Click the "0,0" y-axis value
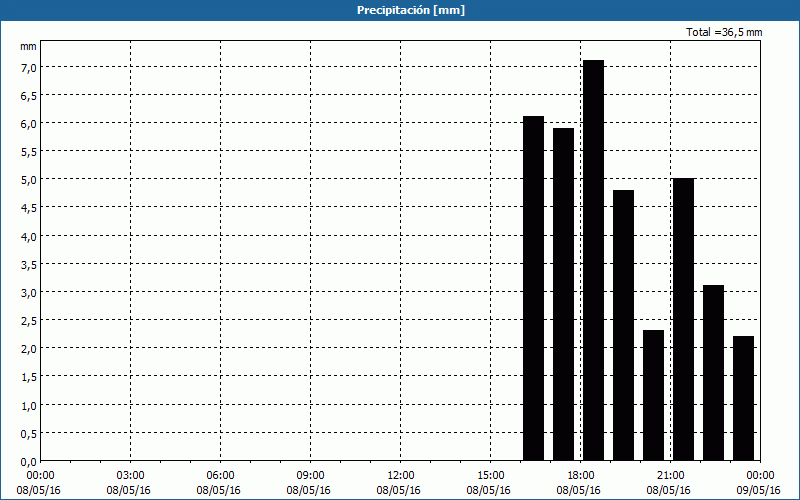800x500 pixels. click(28, 461)
